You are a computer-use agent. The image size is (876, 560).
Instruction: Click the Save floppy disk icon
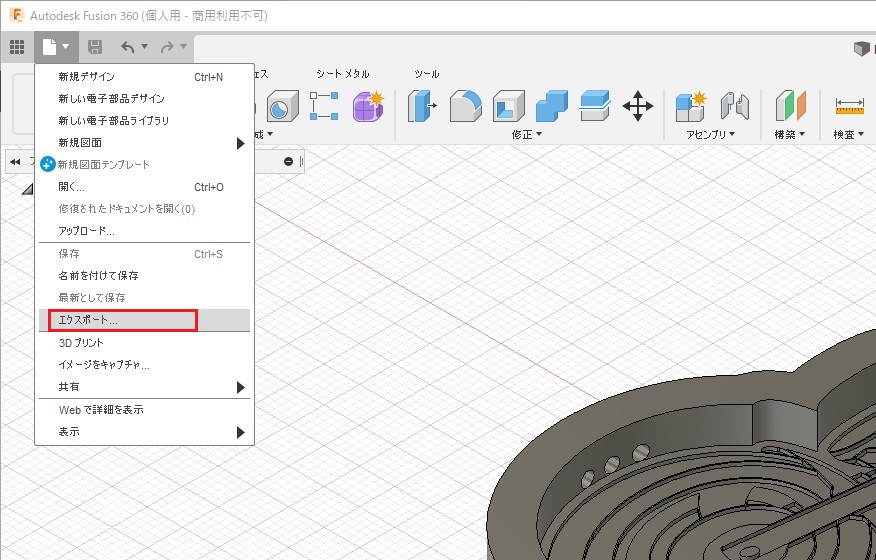click(95, 47)
